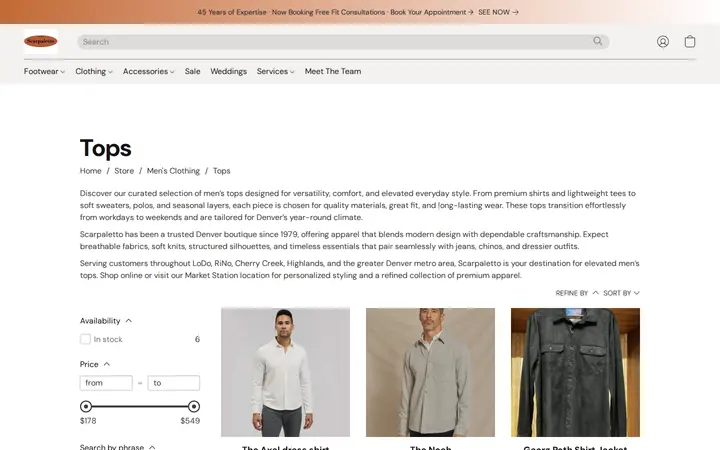This screenshot has height=450, width=720.
Task: Open the Sale menu item
Action: (x=192, y=71)
